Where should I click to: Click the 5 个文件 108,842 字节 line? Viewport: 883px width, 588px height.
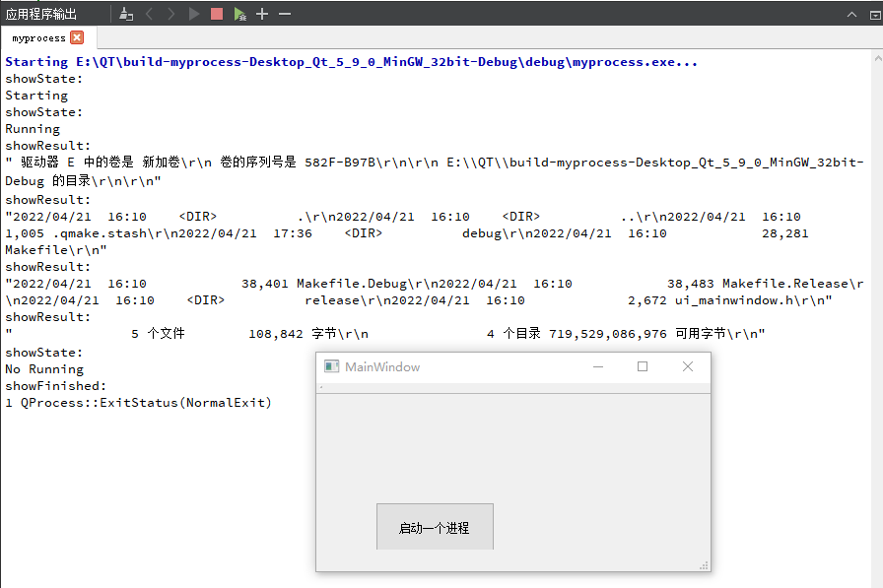385,334
